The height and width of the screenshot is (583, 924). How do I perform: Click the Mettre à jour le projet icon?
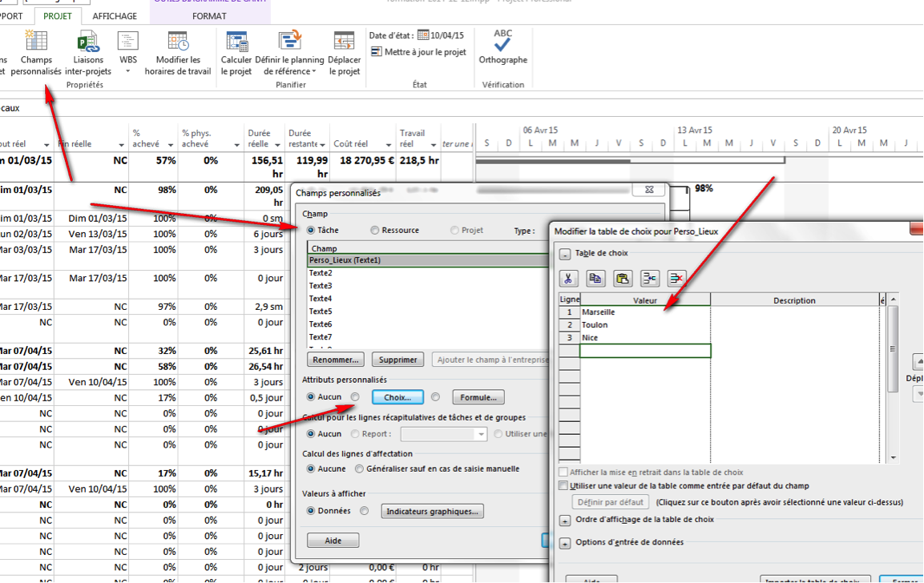pyautogui.click(x=377, y=52)
